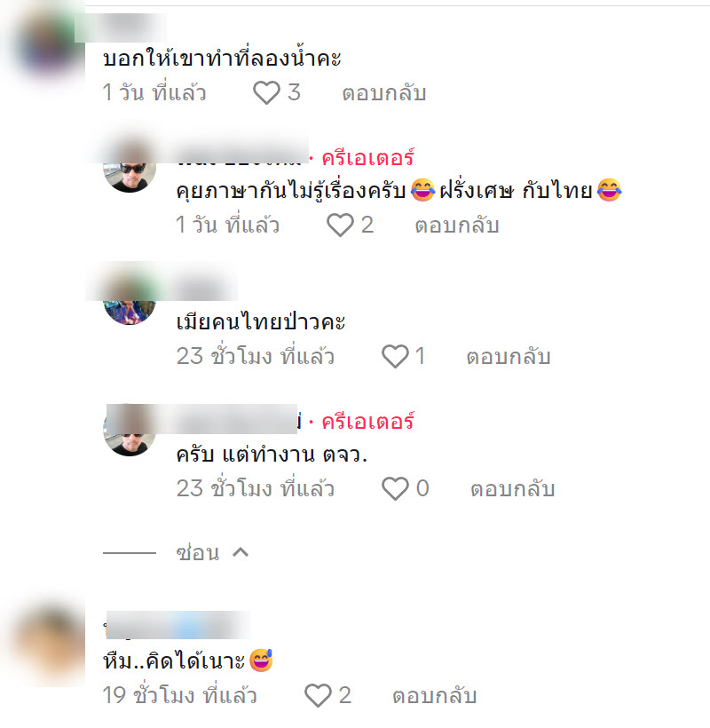Collapse replies with the ซ่อน chevron
The image size is (710, 728).
241,552
